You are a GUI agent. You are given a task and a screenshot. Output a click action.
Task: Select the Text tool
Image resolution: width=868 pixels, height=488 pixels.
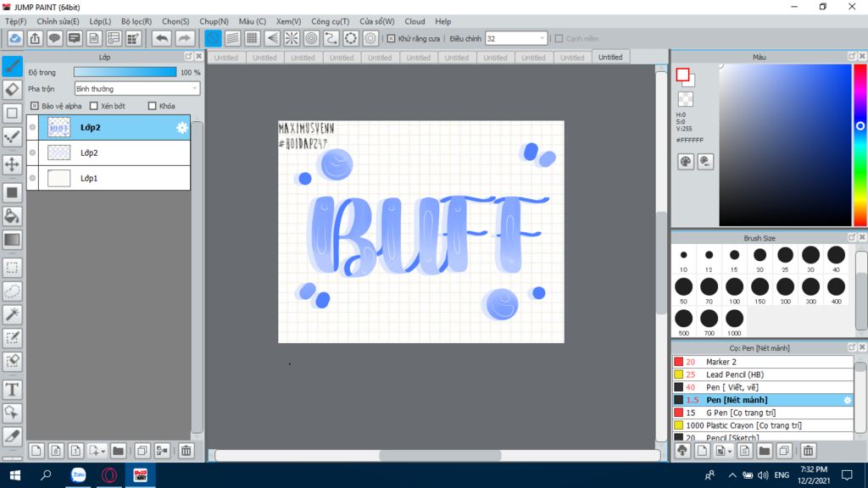(x=12, y=390)
